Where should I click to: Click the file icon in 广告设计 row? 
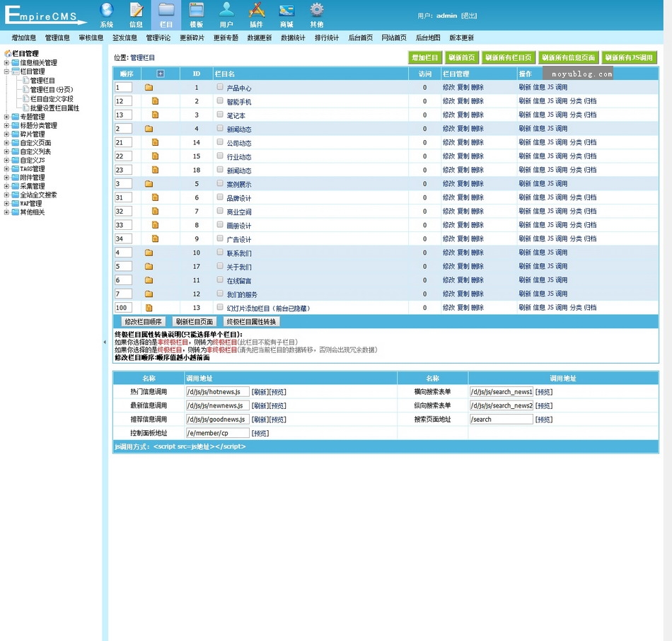pyautogui.click(x=155, y=239)
